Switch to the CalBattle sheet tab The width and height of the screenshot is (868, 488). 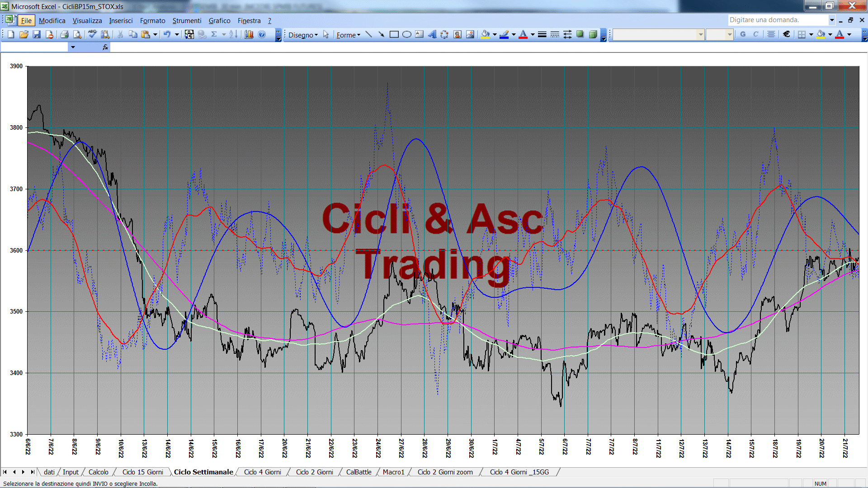tap(359, 472)
